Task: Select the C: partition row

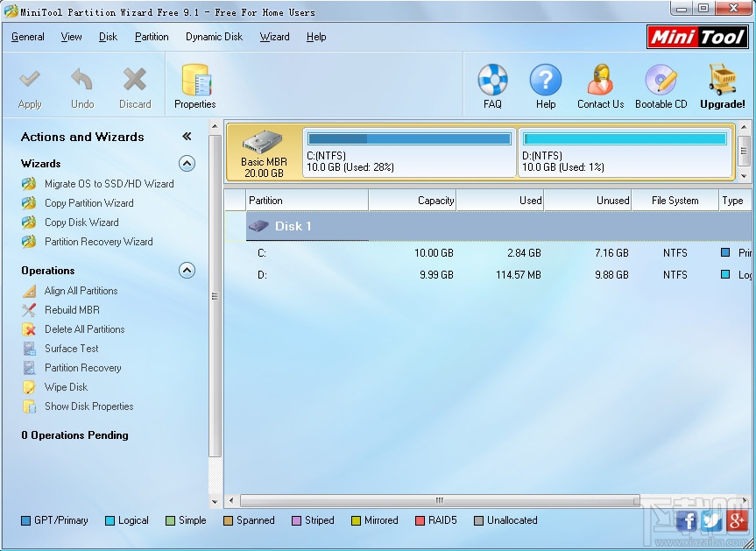Action: [x=488, y=252]
